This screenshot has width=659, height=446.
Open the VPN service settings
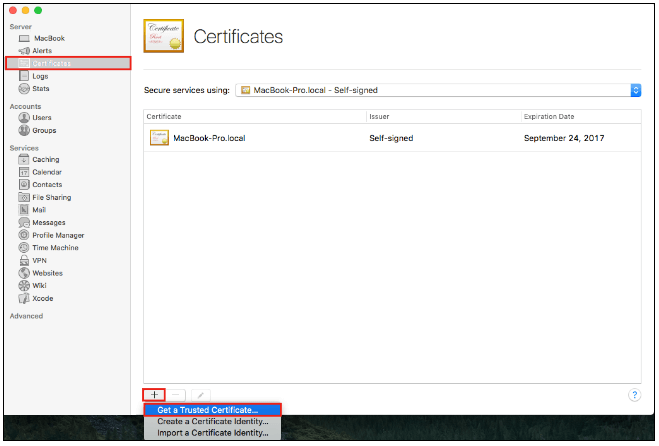39,260
